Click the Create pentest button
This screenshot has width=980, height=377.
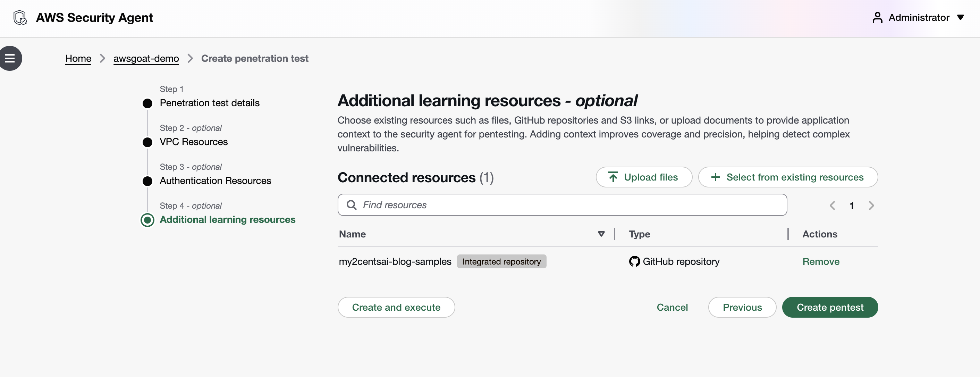tap(830, 307)
